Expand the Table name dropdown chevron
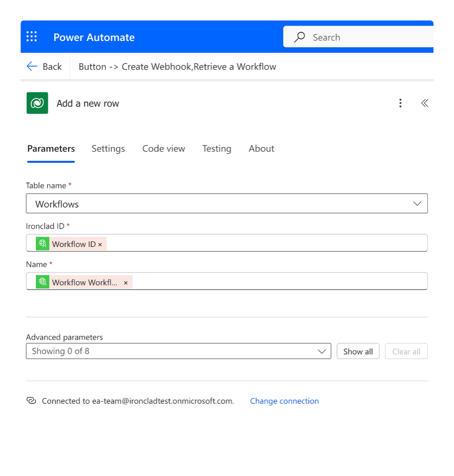 coord(417,203)
